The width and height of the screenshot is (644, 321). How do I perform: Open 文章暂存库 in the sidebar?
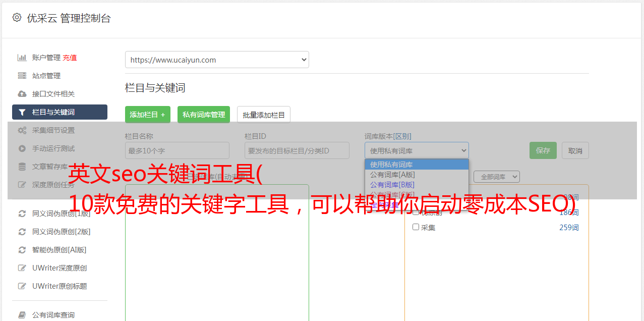click(x=50, y=167)
